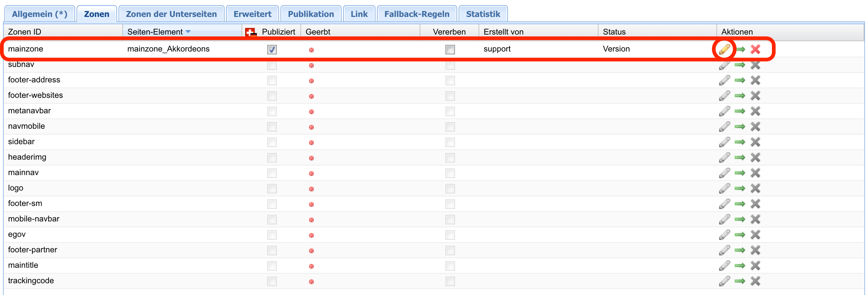Toggle Vererben checkbox in footer-websites row

click(x=450, y=96)
